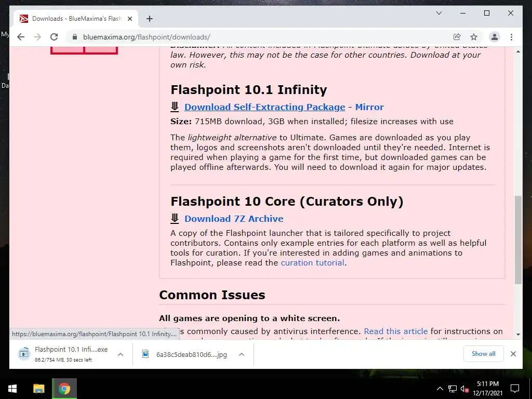532x399 pixels.
Task: Go back to the previous page
Action: (21, 37)
